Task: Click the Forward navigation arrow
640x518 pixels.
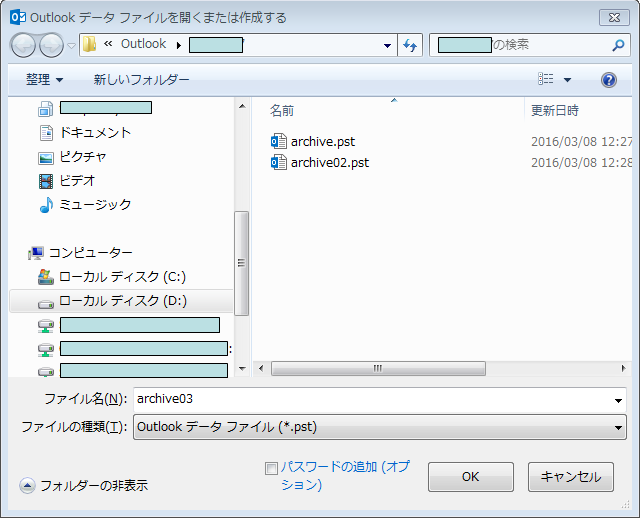Action: click(x=51, y=45)
